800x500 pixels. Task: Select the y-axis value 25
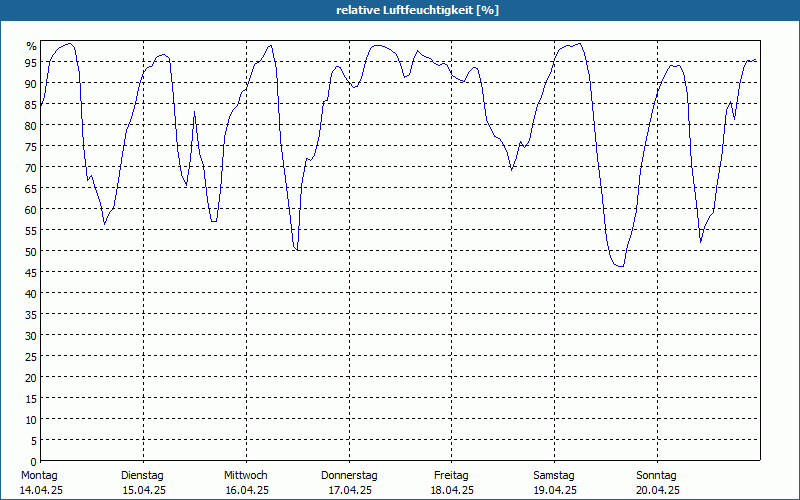click(31, 357)
